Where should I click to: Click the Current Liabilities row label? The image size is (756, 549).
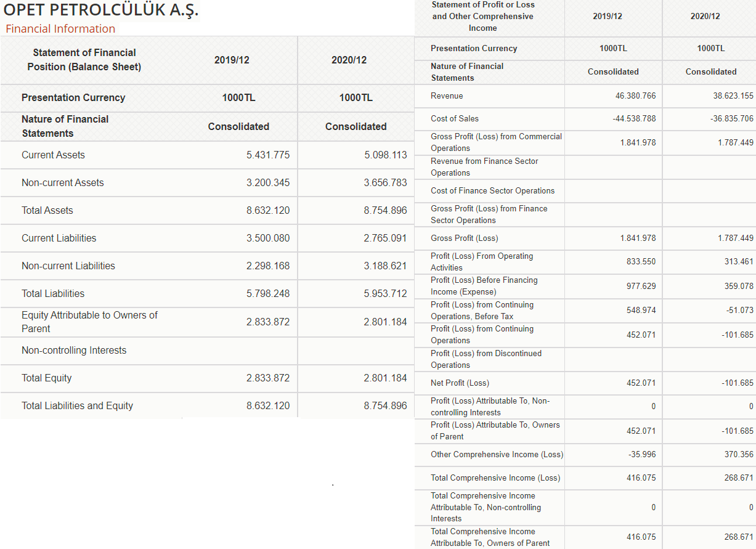[59, 238]
